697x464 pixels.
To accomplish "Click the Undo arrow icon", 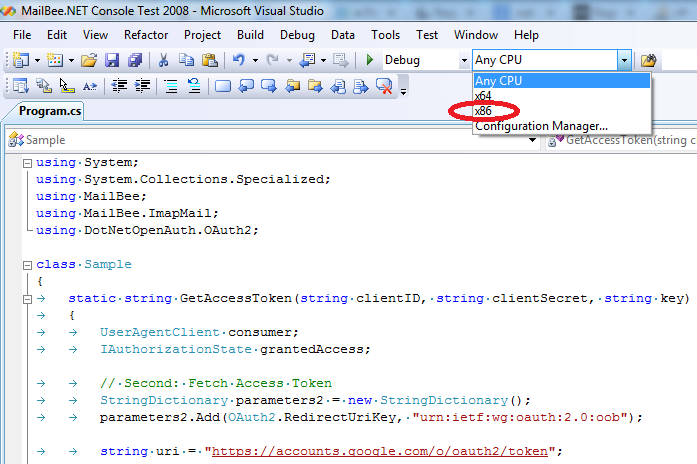I will pos(240,61).
